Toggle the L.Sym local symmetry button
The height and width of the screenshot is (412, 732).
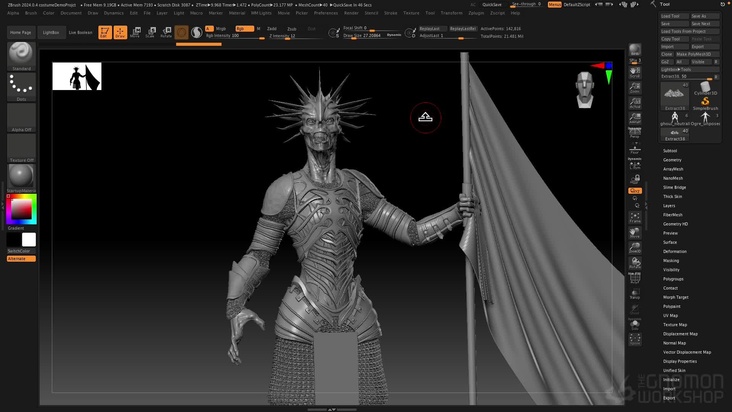click(635, 164)
